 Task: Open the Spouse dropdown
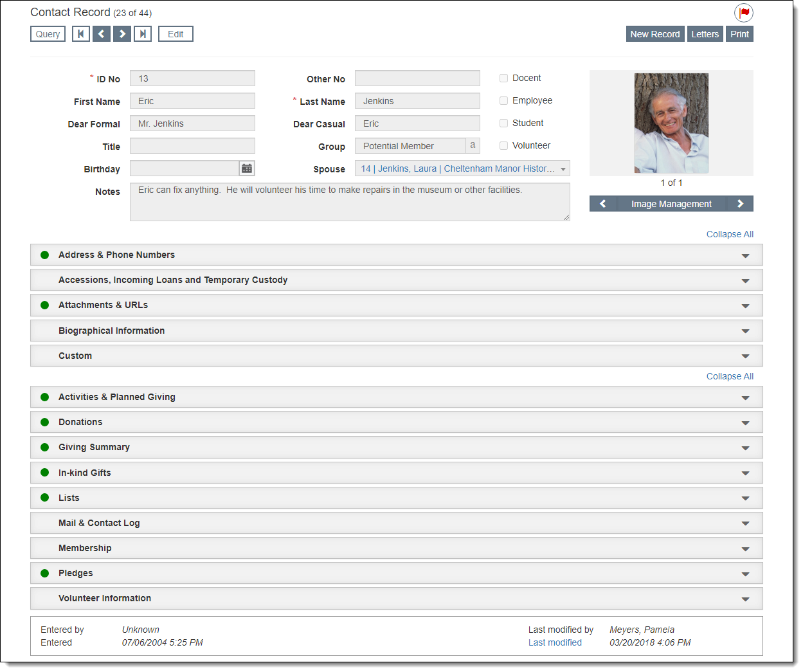pyautogui.click(x=563, y=169)
